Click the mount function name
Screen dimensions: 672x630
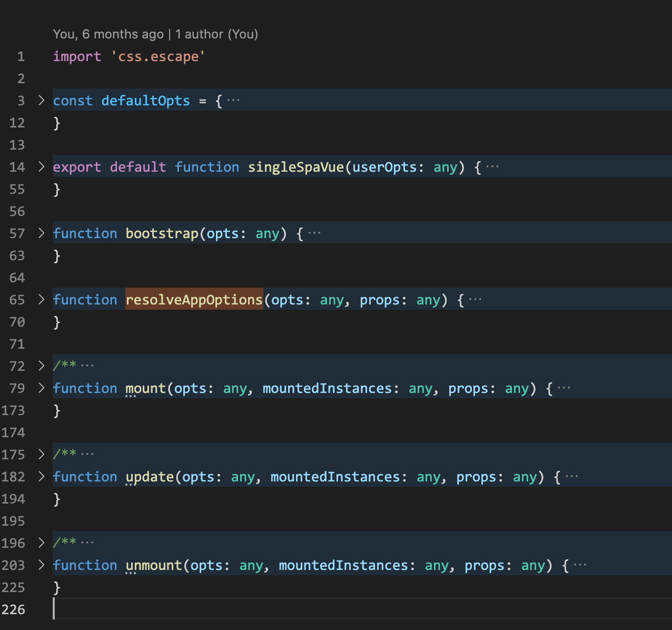pyautogui.click(x=145, y=388)
